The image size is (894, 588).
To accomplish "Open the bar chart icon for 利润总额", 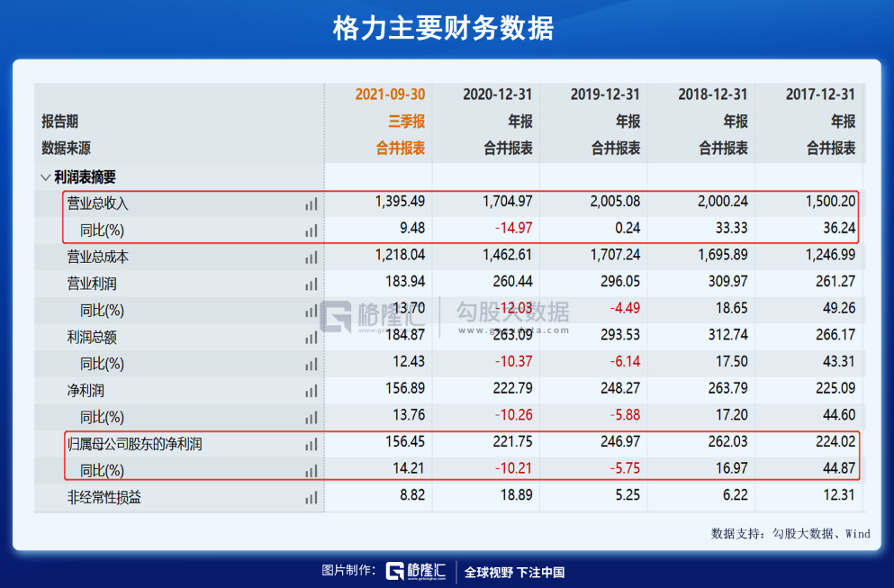I will tap(311, 338).
